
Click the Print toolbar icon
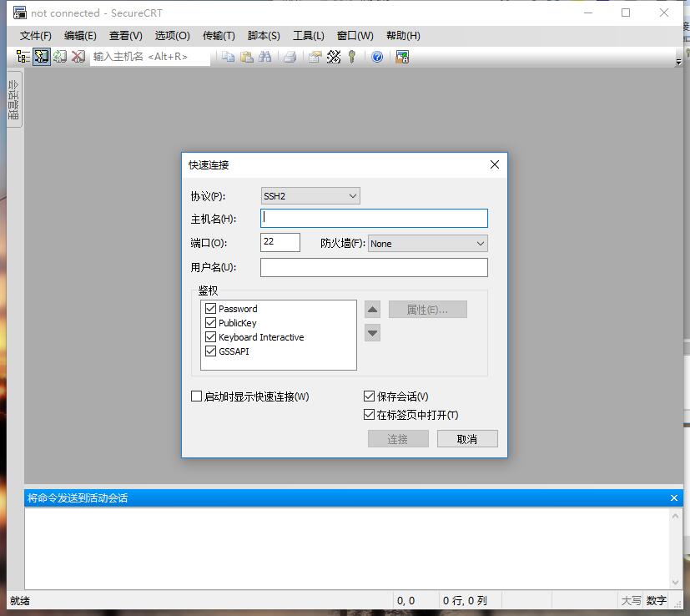[290, 57]
